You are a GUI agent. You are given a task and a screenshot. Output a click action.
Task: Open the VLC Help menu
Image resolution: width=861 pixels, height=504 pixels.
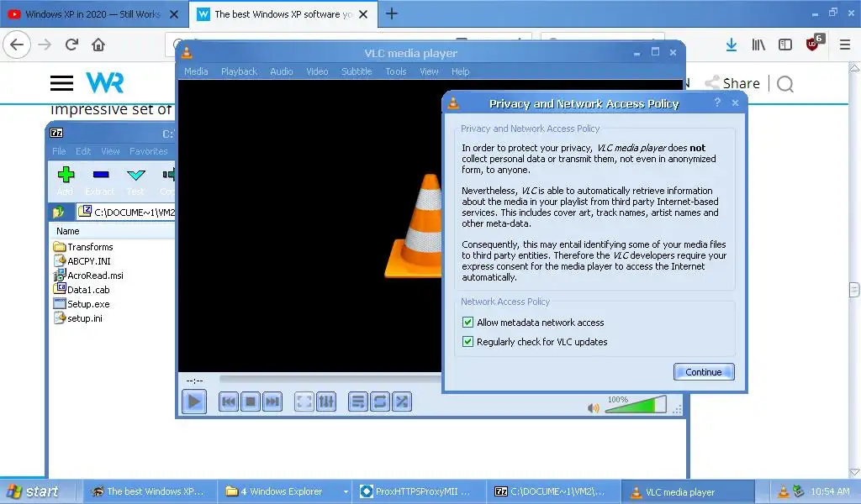point(460,71)
